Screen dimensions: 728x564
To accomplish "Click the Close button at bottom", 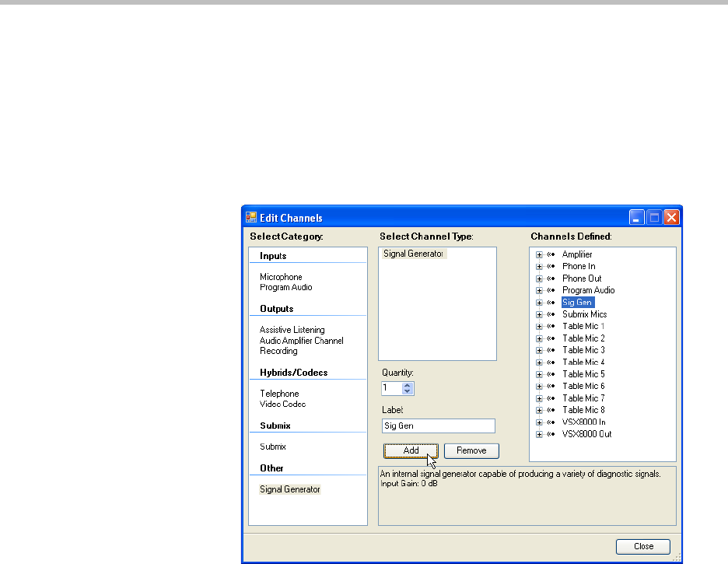I will [x=643, y=546].
